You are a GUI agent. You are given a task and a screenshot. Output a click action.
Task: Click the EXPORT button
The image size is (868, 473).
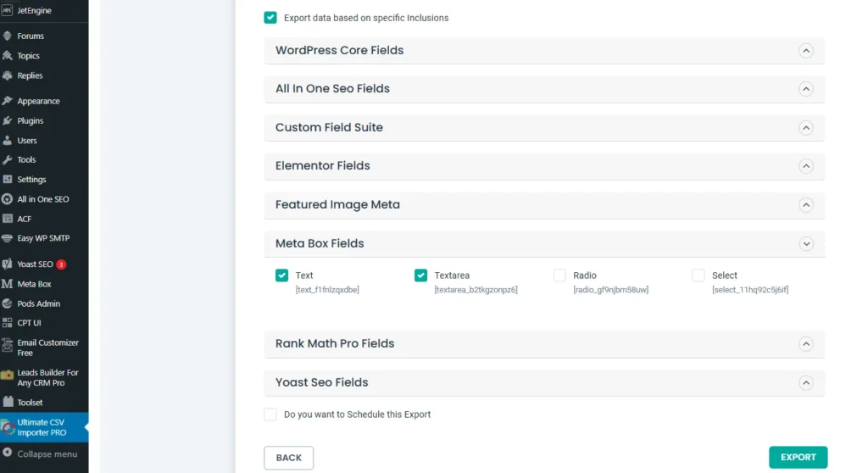pyautogui.click(x=798, y=458)
